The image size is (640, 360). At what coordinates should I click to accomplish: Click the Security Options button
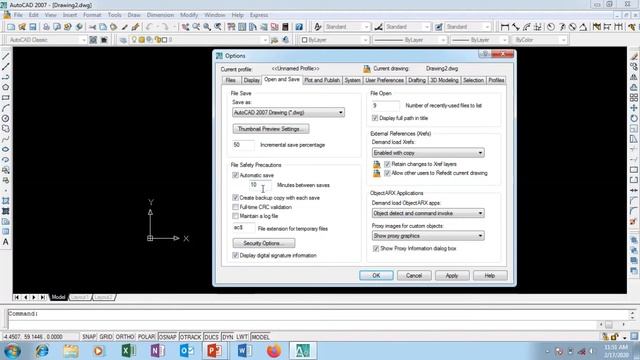tap(264, 243)
